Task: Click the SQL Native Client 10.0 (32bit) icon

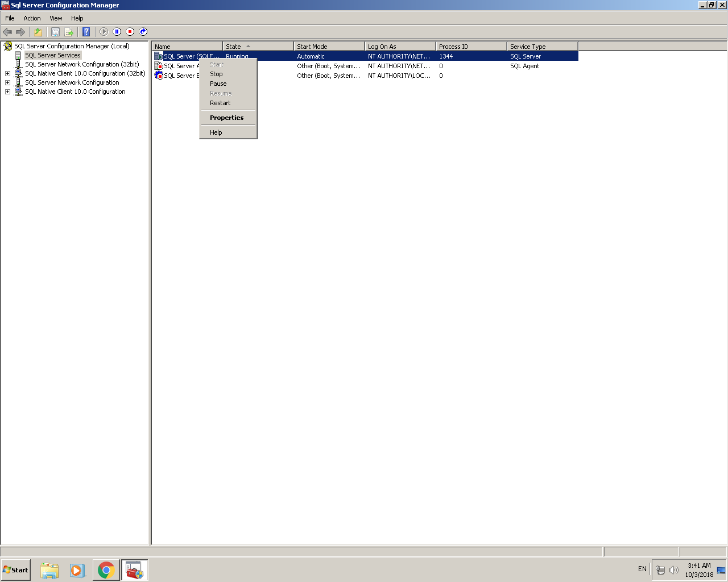Action: tap(18, 73)
